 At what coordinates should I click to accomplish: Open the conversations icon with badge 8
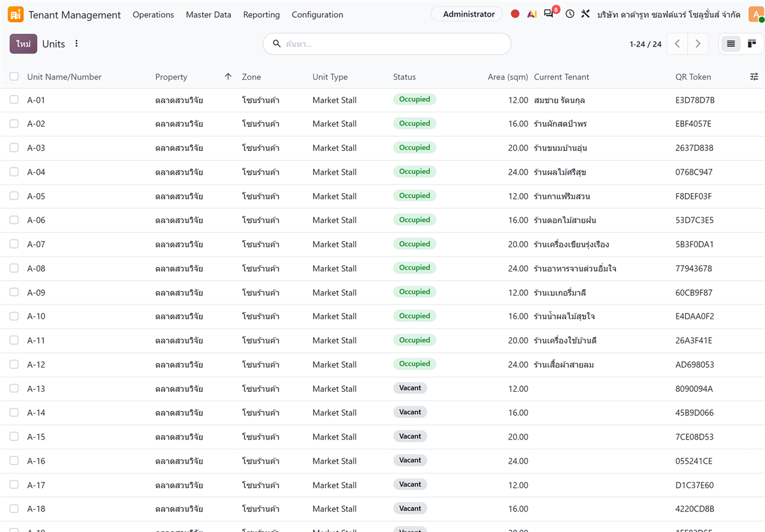(x=550, y=13)
